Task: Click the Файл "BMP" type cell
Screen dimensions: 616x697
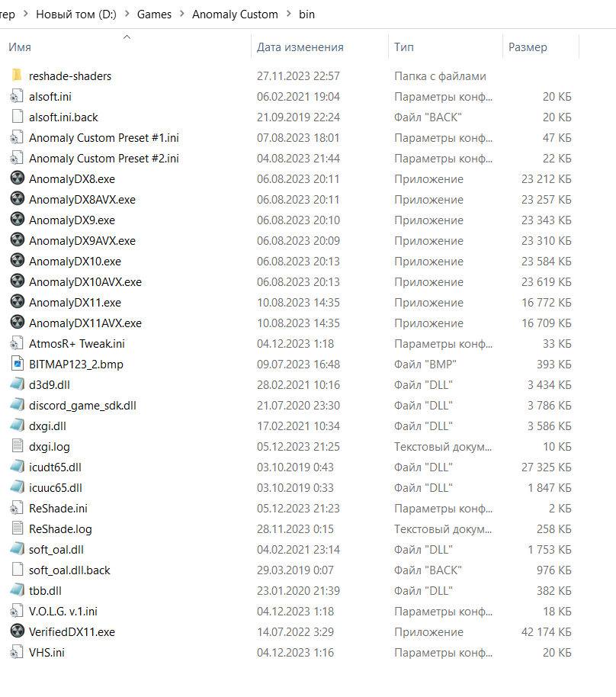Action: click(x=425, y=364)
